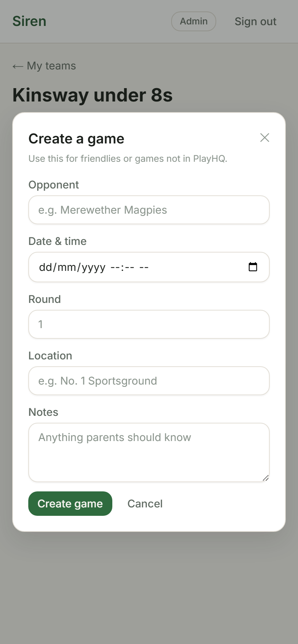The height and width of the screenshot is (644, 298).
Task: Click inside the Notes textarea
Action: 149,452
